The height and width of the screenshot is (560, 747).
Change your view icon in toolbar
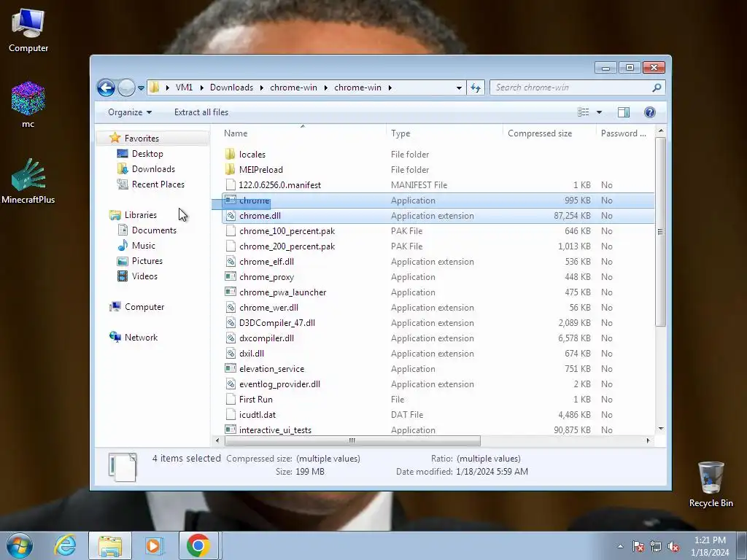coord(583,112)
